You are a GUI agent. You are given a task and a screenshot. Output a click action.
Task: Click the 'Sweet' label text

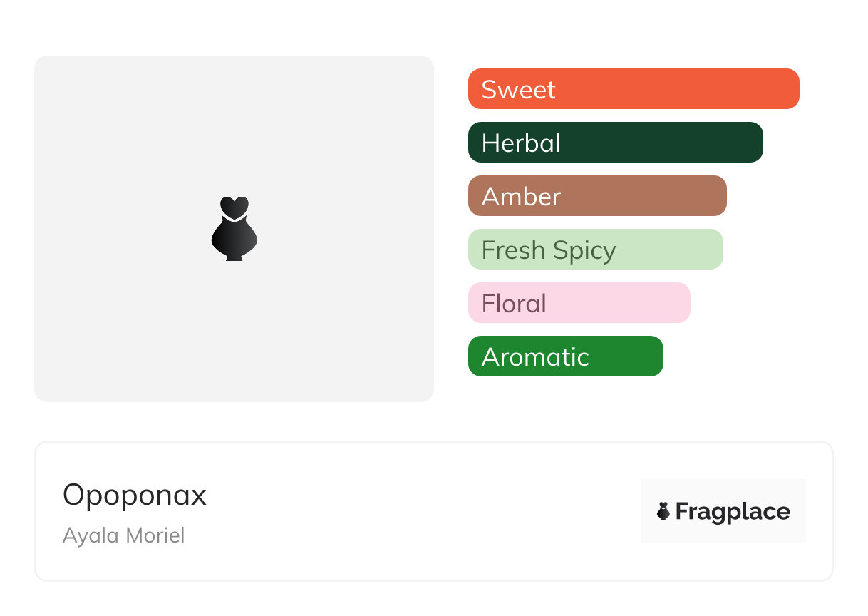[x=518, y=90]
